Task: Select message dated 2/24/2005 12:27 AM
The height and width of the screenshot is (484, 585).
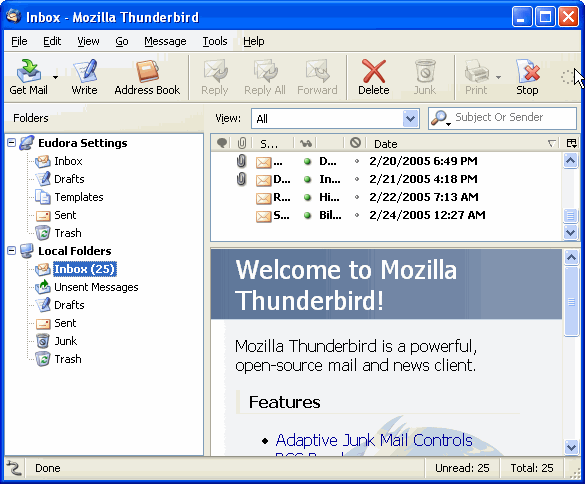Action: [x=386, y=215]
